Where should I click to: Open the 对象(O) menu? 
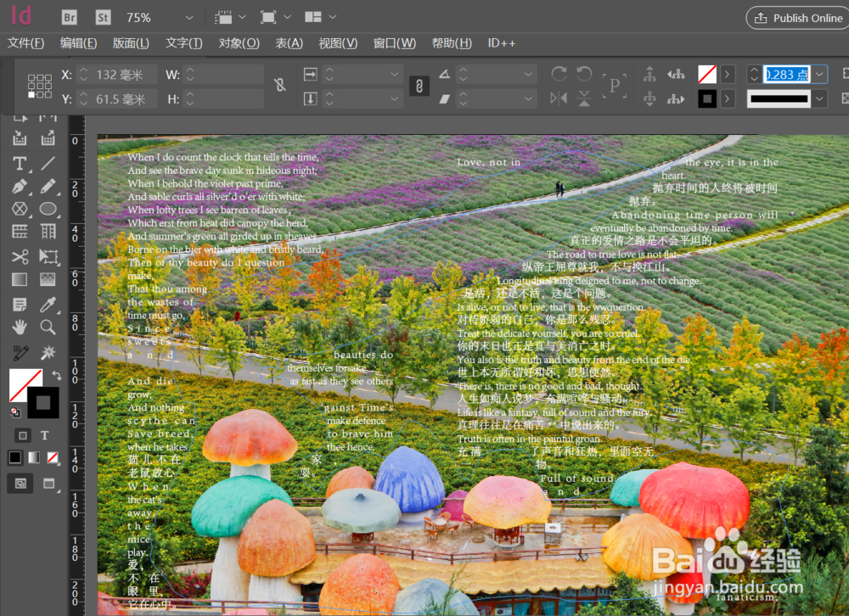tap(239, 43)
